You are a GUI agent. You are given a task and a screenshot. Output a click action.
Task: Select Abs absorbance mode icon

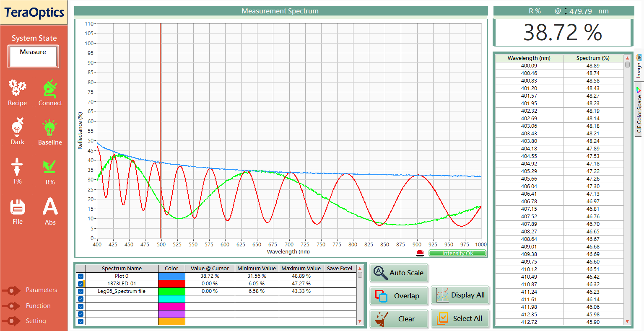[x=50, y=206]
